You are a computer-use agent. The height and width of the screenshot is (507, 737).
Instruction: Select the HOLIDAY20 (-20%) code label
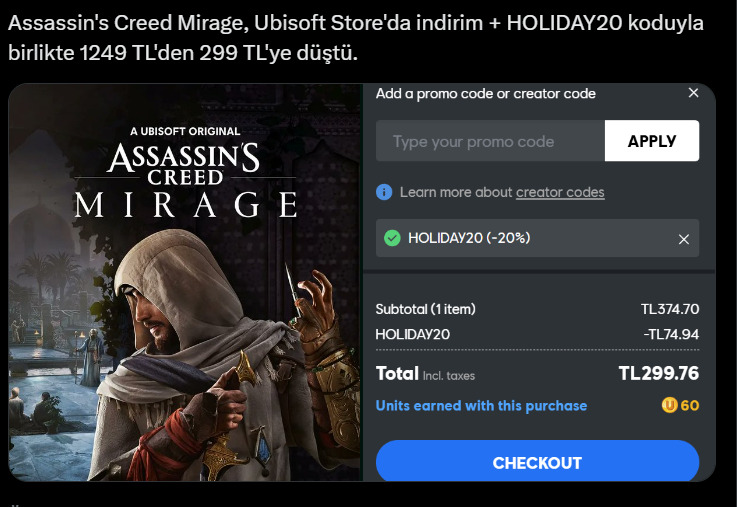469,238
